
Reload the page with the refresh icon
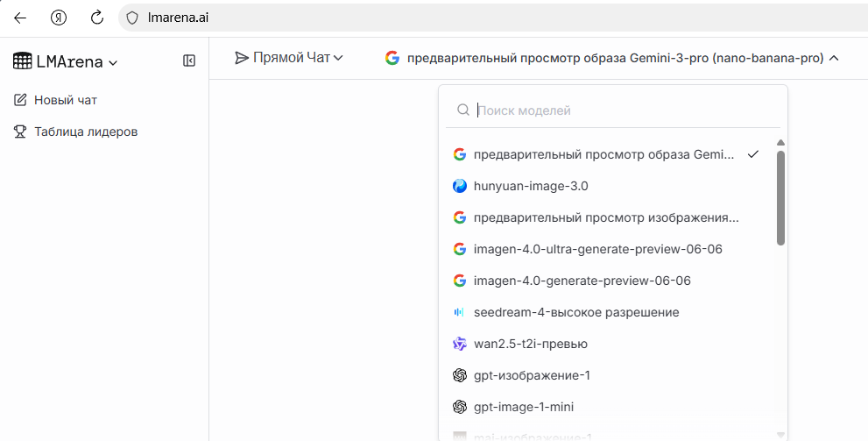[x=97, y=17]
